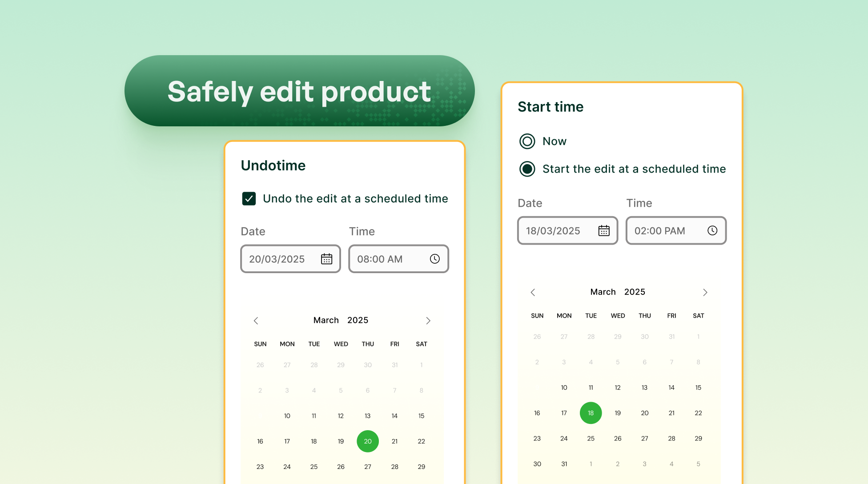868x484 pixels.
Task: Choose March 19 in Start time calendar
Action: tap(618, 413)
